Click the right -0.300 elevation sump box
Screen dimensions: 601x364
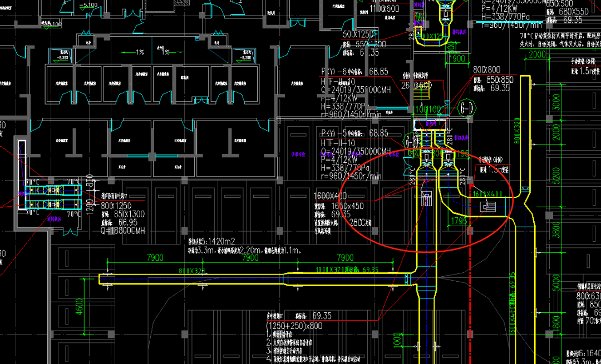(x=244, y=54)
